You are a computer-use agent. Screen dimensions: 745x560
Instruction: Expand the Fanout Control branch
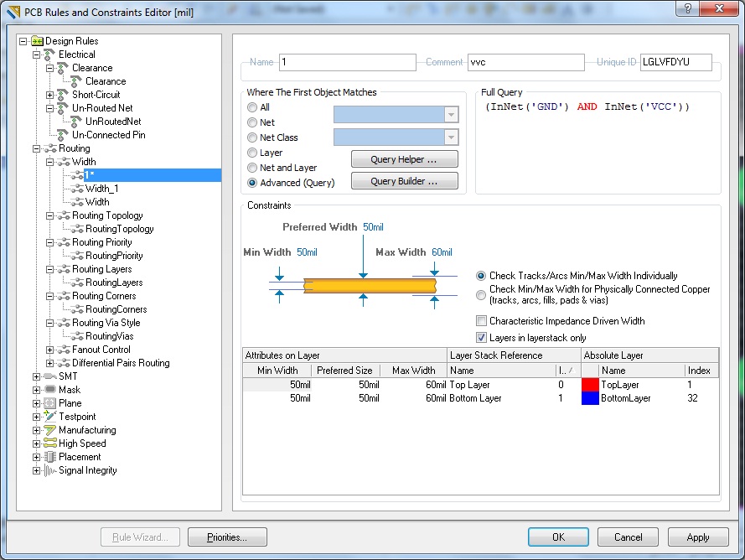coord(50,350)
